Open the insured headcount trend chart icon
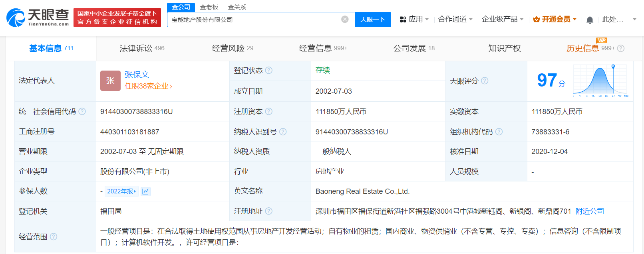 click(x=145, y=191)
